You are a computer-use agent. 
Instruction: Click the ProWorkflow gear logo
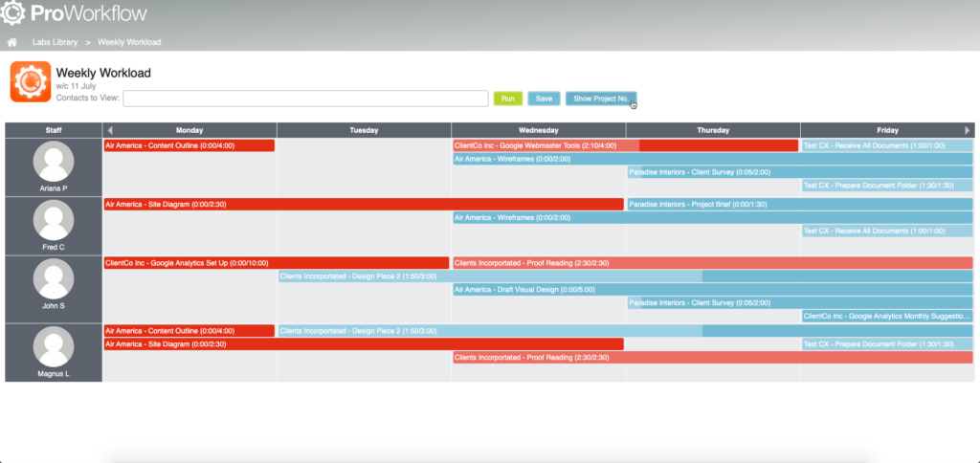[x=11, y=12]
